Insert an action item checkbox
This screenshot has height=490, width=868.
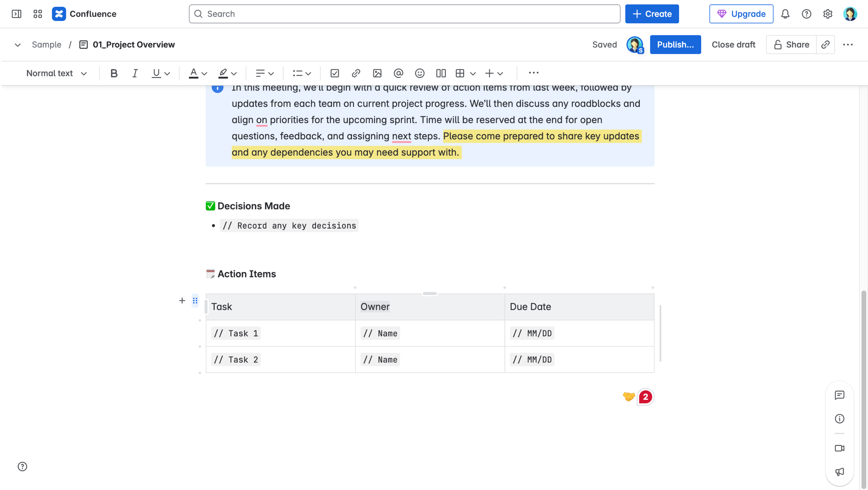[x=335, y=73]
